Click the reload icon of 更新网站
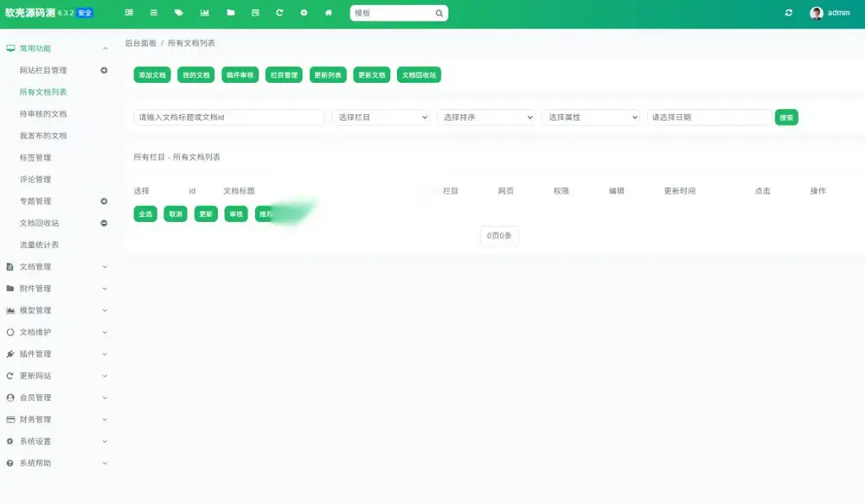This screenshot has width=865, height=504. 10,375
